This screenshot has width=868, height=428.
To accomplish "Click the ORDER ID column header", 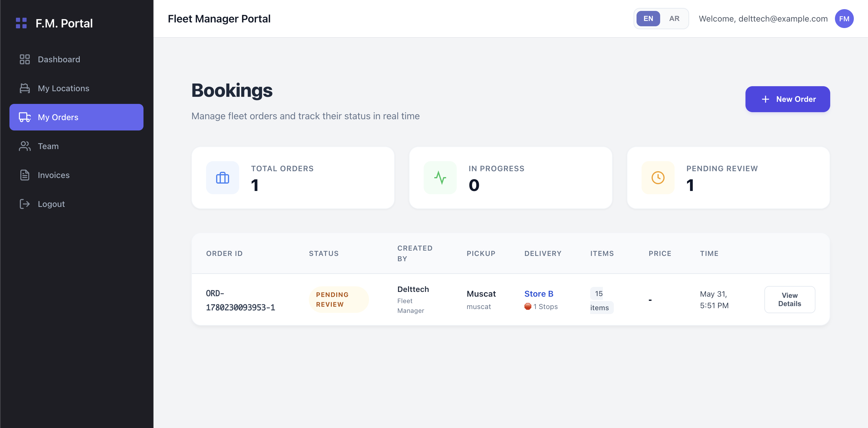I will (x=224, y=254).
